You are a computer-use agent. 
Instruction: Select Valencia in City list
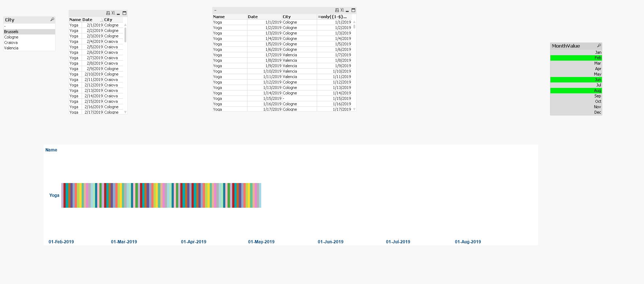(29, 48)
